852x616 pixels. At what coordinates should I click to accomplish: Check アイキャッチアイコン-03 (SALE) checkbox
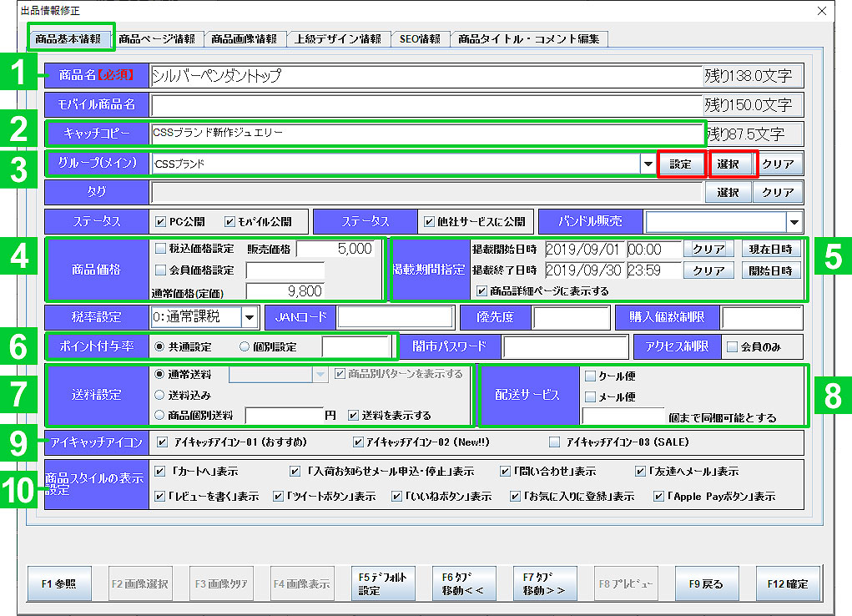click(x=555, y=442)
